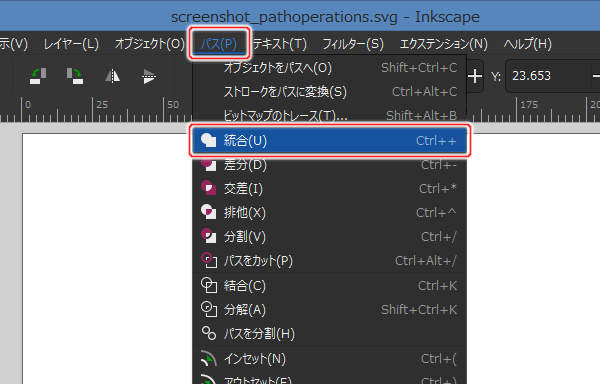Click the union icon beside 統合
This screenshot has height=384, width=600.
(x=209, y=140)
